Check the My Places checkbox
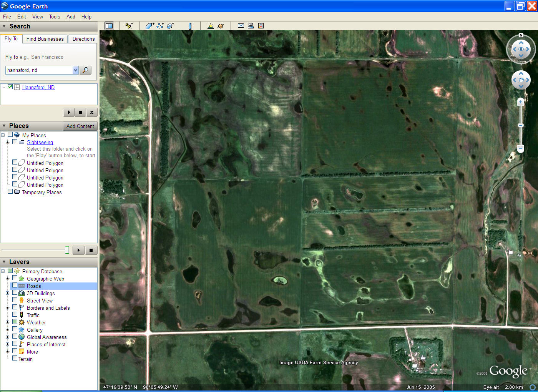The width and height of the screenshot is (538, 392). click(x=10, y=135)
